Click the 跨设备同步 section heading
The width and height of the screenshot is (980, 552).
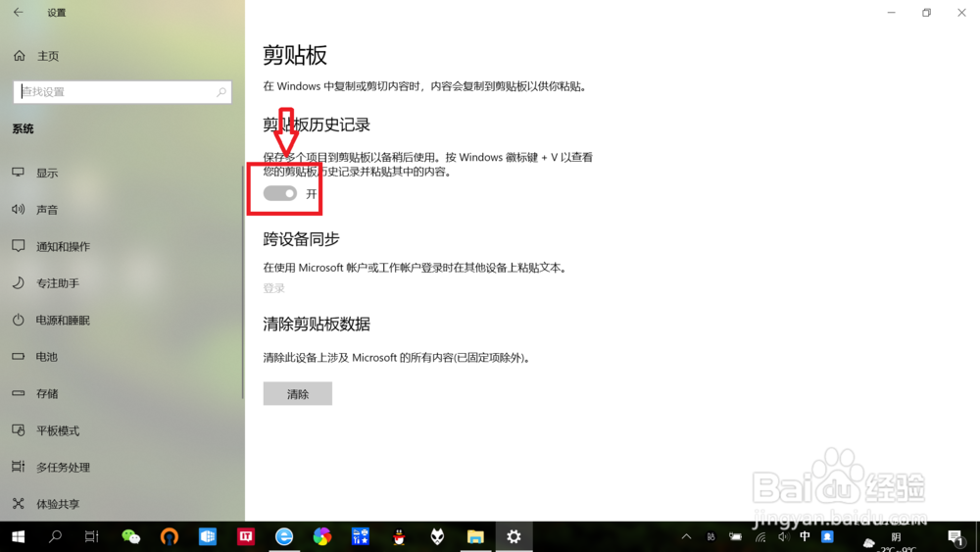[301, 239]
